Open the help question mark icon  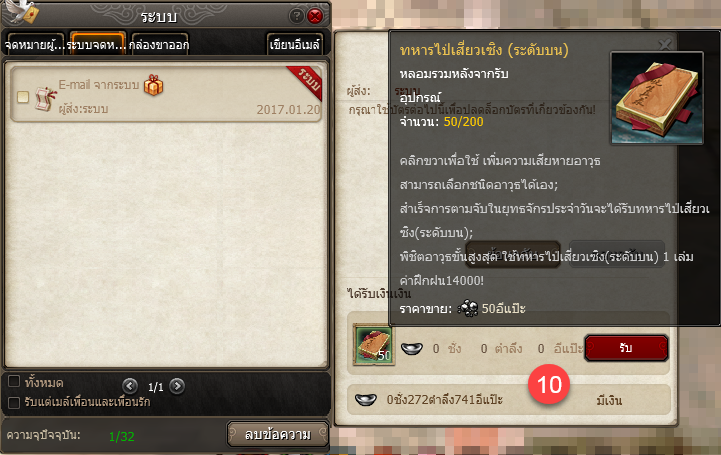click(x=296, y=17)
